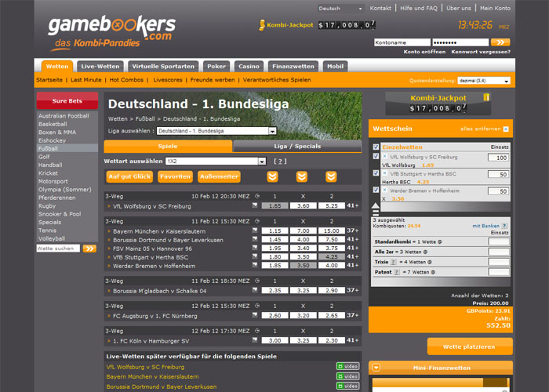The image size is (549, 392).
Task: Open the Deutsch language dropdown
Action: tap(340, 9)
